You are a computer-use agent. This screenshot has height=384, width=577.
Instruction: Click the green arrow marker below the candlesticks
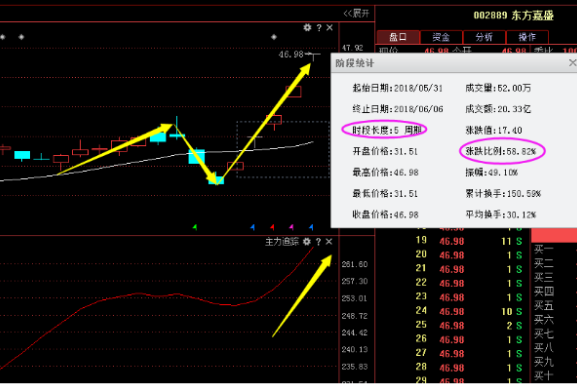click(195, 227)
